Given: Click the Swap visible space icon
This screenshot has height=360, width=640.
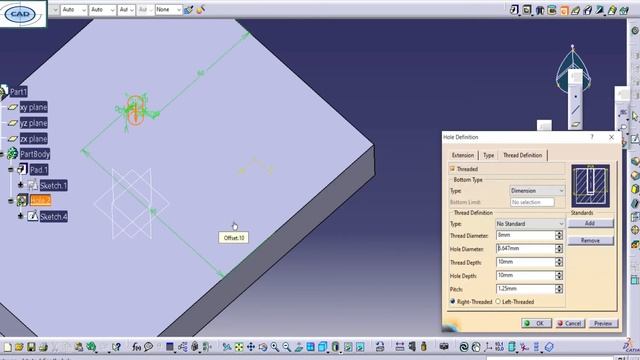Looking at the screenshot, I should coord(360,347).
